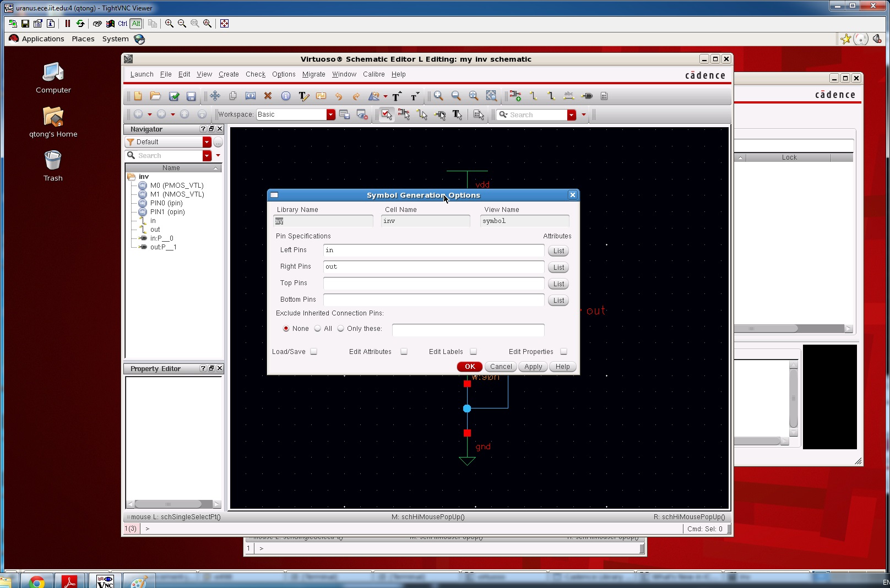This screenshot has height=588, width=890.
Task: Click the Rotate tool icon
Action: click(373, 96)
